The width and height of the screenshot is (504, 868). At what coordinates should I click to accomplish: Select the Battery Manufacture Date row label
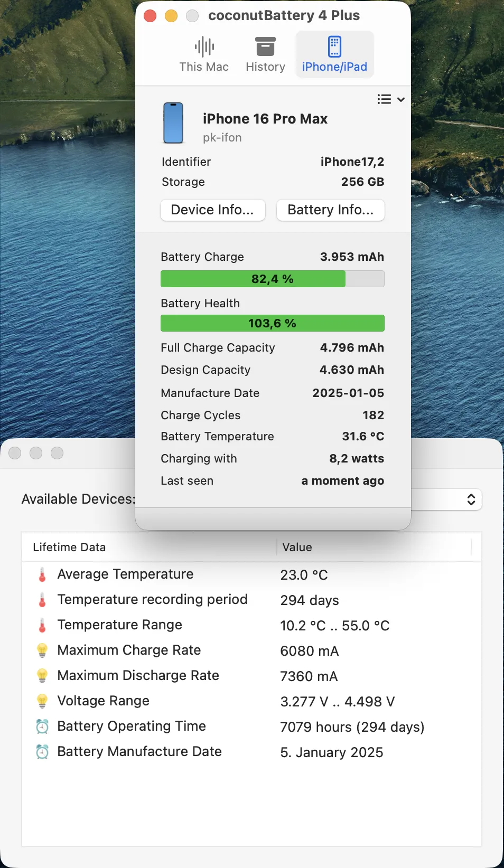pos(139,751)
